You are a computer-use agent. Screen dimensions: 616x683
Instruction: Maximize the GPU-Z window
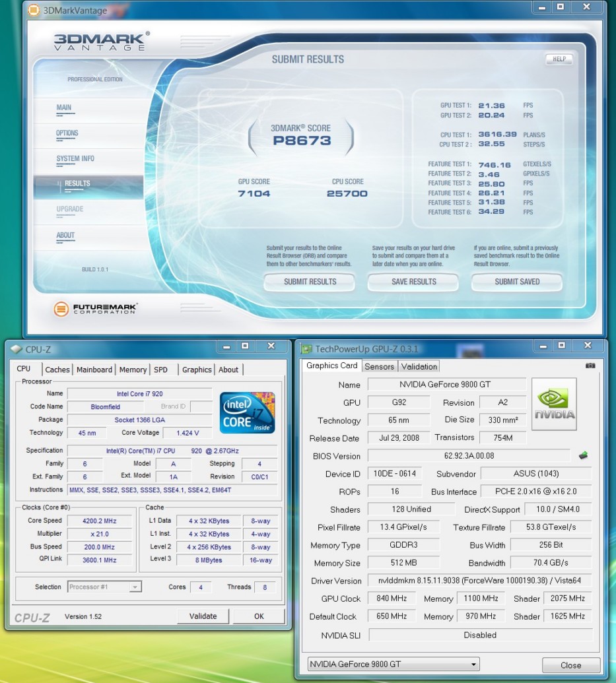pos(561,346)
